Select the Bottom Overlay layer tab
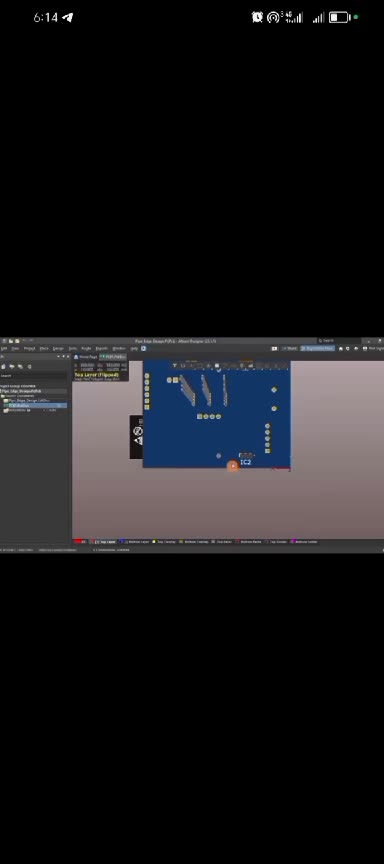The width and height of the screenshot is (384, 864). 194,542
